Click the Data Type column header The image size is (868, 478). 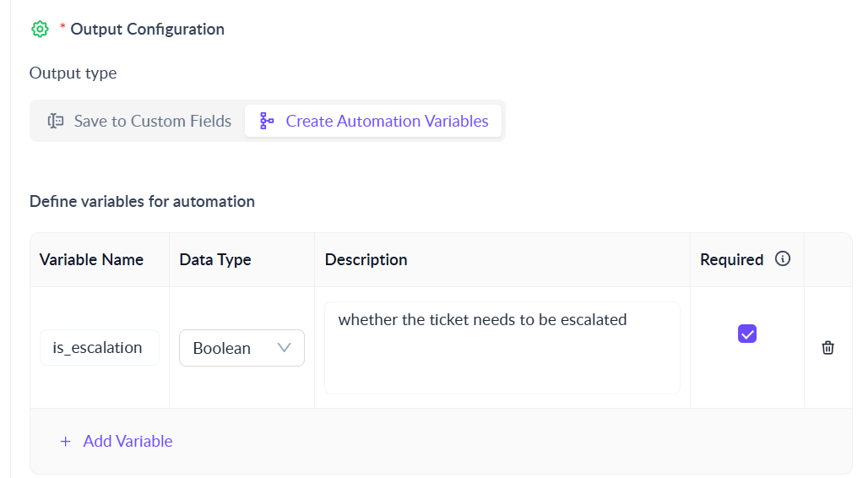pyautogui.click(x=215, y=259)
